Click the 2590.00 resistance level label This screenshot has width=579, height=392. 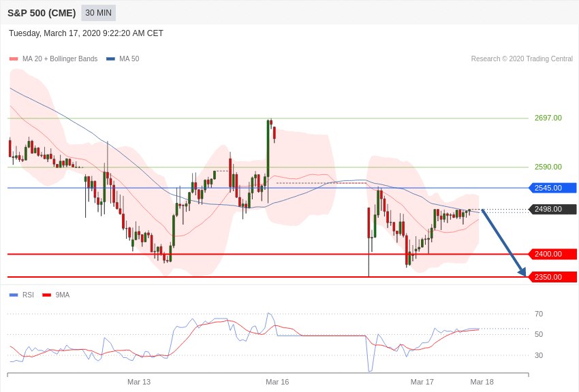point(548,167)
